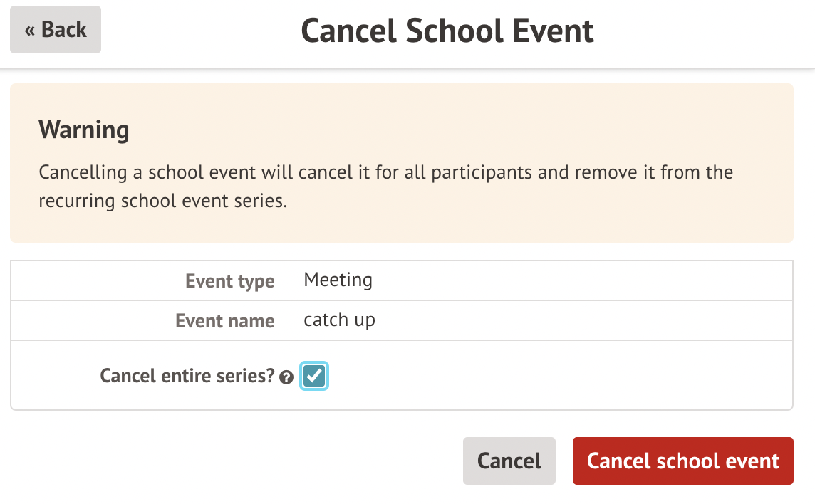Click the « Back button
This screenshot has height=504, width=815.
(x=56, y=30)
